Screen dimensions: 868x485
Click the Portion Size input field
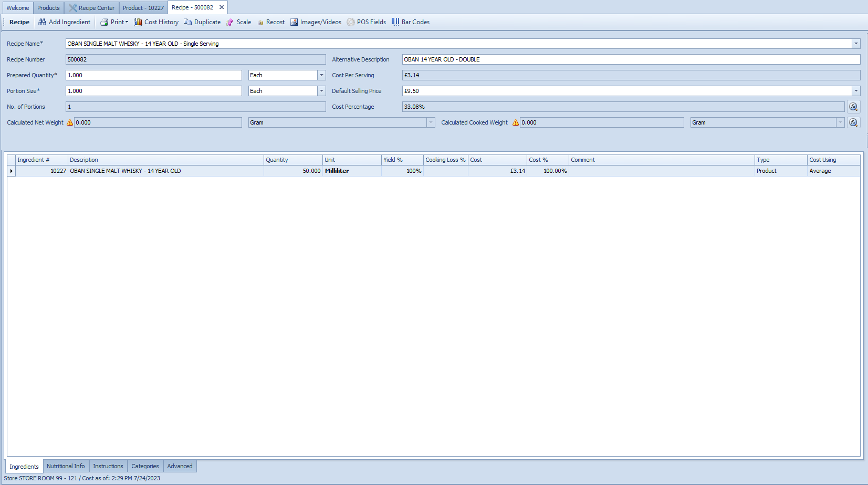[154, 91]
